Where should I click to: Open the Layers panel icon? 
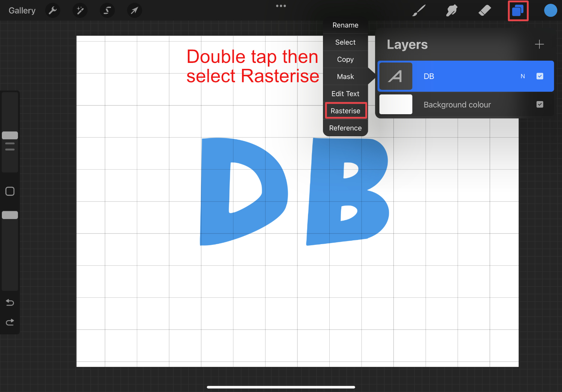[518, 10]
